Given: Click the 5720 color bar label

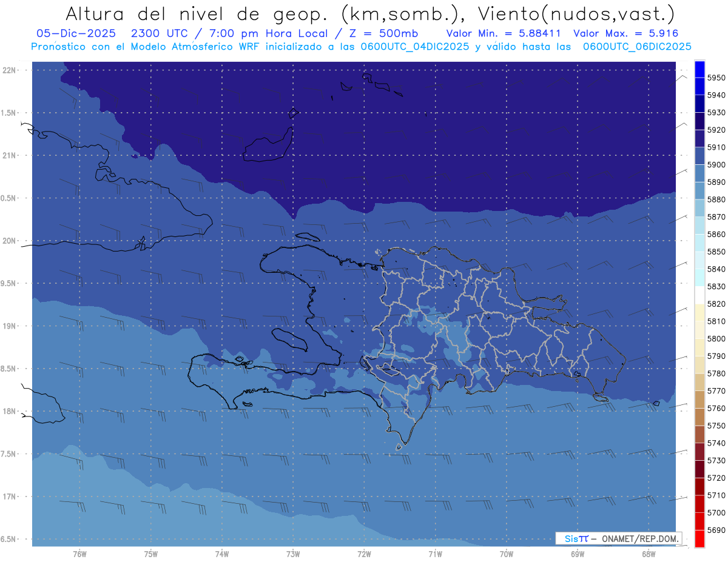Looking at the screenshot, I should pyautogui.click(x=716, y=478).
